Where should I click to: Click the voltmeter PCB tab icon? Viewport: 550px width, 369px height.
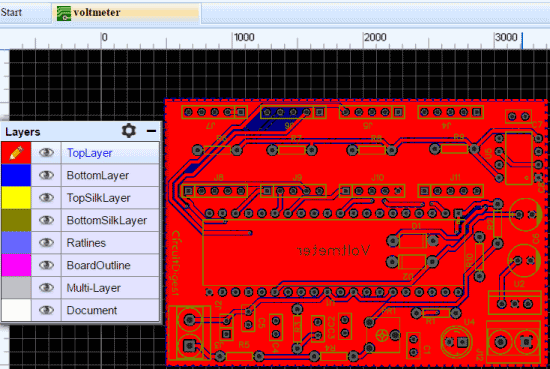coord(64,13)
